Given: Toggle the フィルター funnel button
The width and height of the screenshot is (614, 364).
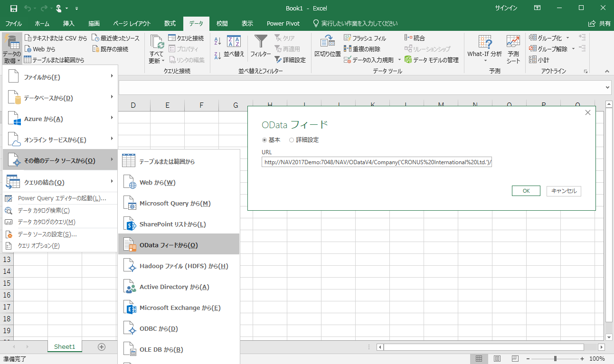Looking at the screenshot, I should pyautogui.click(x=261, y=47).
